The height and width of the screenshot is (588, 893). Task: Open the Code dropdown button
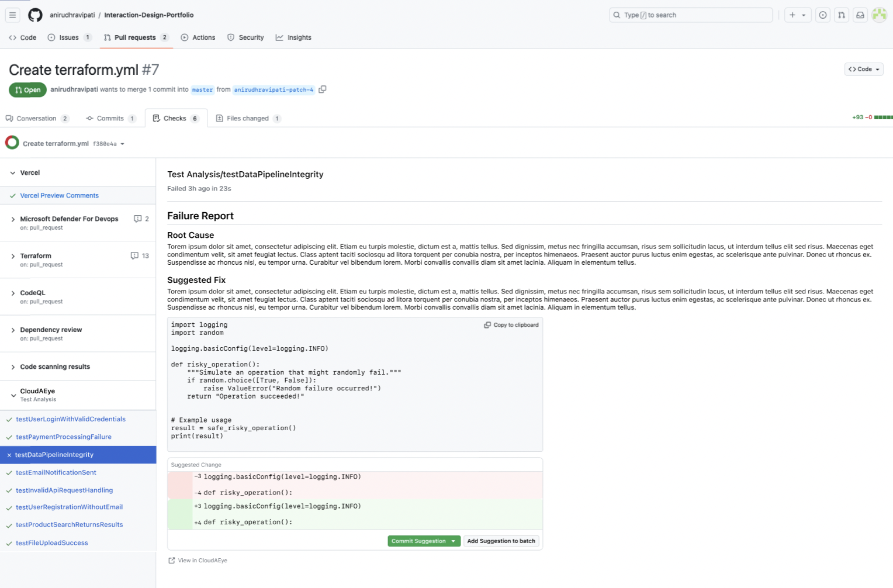pyautogui.click(x=864, y=69)
